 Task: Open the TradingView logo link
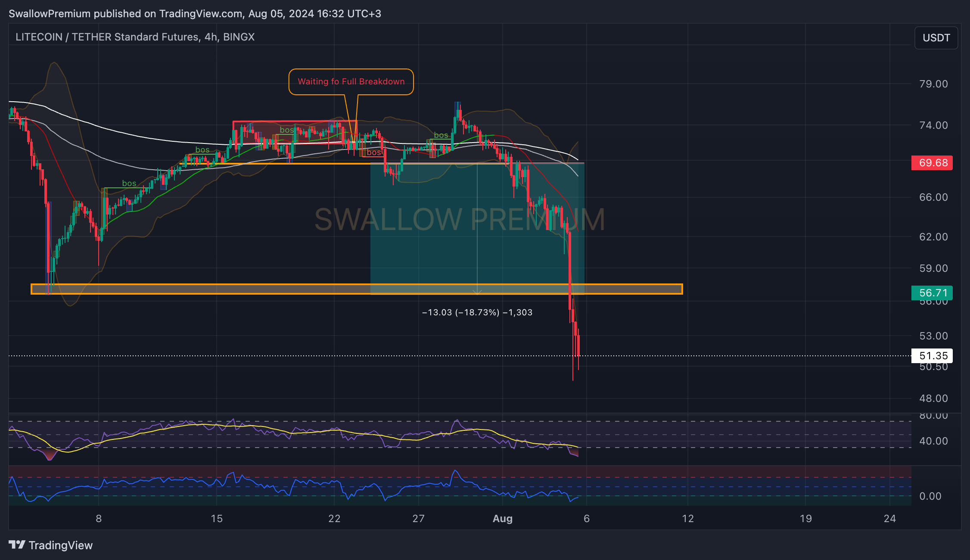(50, 545)
